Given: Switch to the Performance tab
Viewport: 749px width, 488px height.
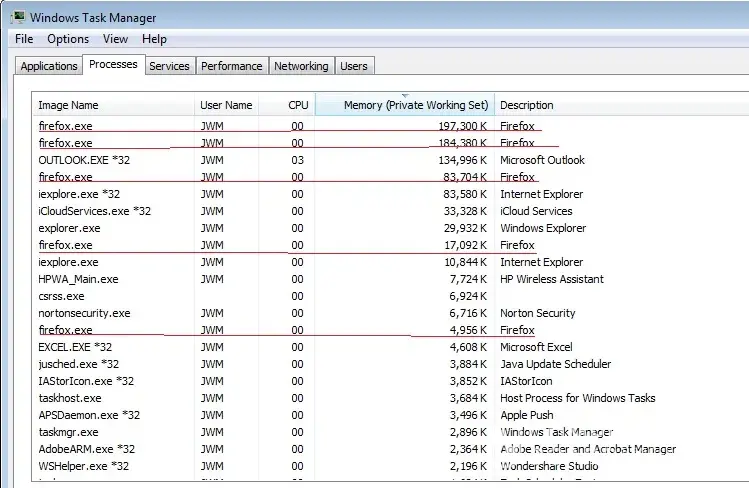Looking at the screenshot, I should pos(231,66).
